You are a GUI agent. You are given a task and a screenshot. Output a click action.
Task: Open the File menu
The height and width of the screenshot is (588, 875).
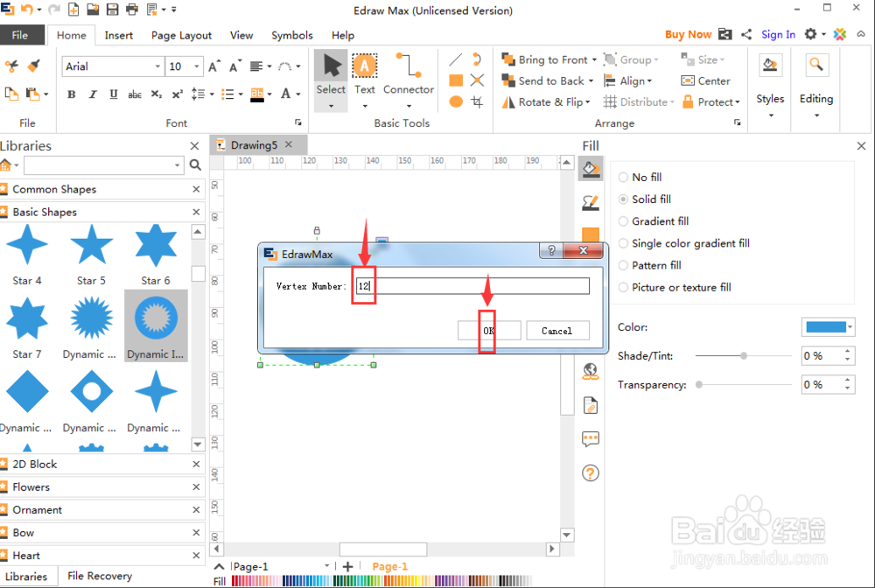click(x=20, y=35)
